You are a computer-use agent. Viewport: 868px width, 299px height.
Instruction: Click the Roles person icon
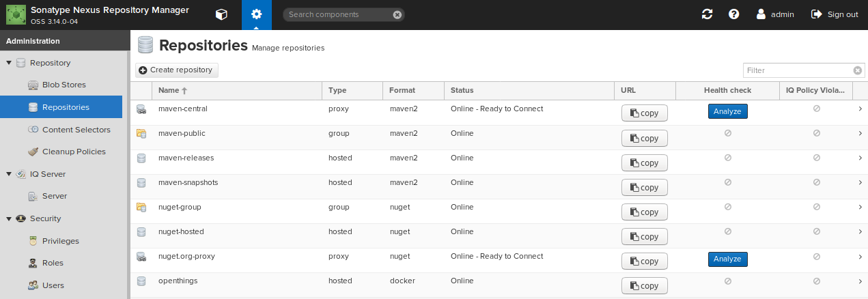click(33, 263)
